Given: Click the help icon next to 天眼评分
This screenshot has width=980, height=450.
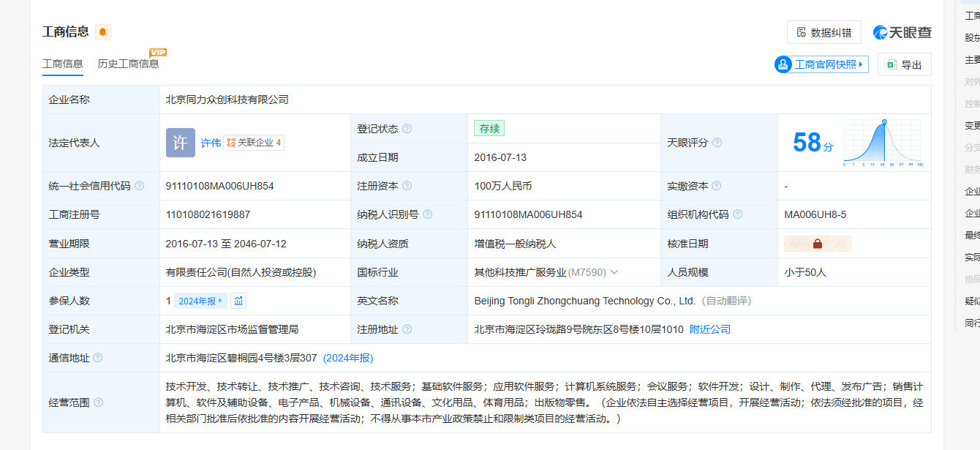Looking at the screenshot, I should 717,143.
